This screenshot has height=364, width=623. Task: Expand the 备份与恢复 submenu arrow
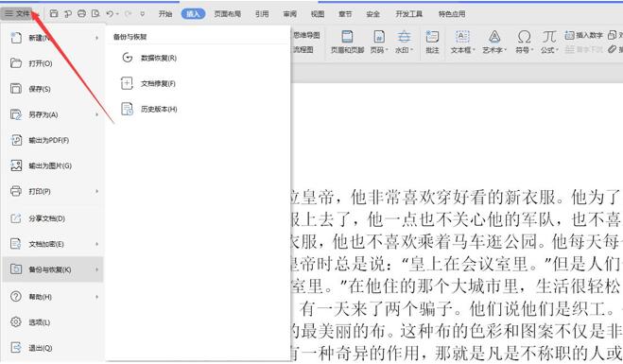click(96, 269)
